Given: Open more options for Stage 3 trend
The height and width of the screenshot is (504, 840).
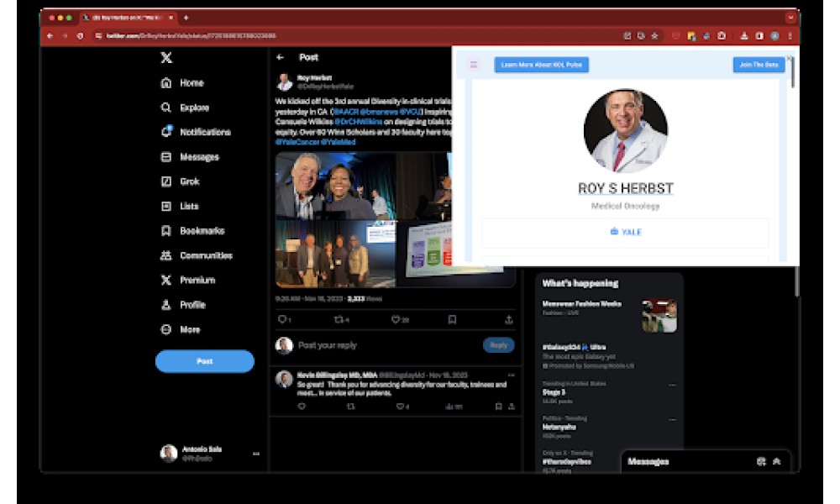Looking at the screenshot, I should pyautogui.click(x=672, y=385).
